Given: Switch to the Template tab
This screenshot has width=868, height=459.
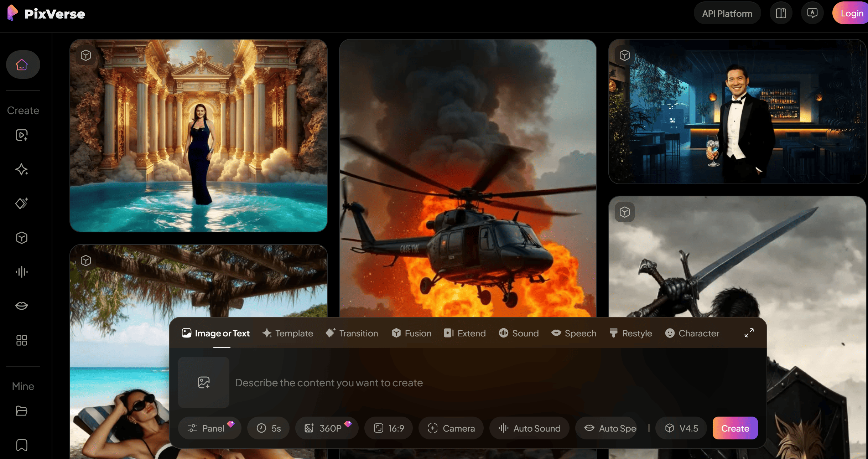Looking at the screenshot, I should pyautogui.click(x=287, y=333).
